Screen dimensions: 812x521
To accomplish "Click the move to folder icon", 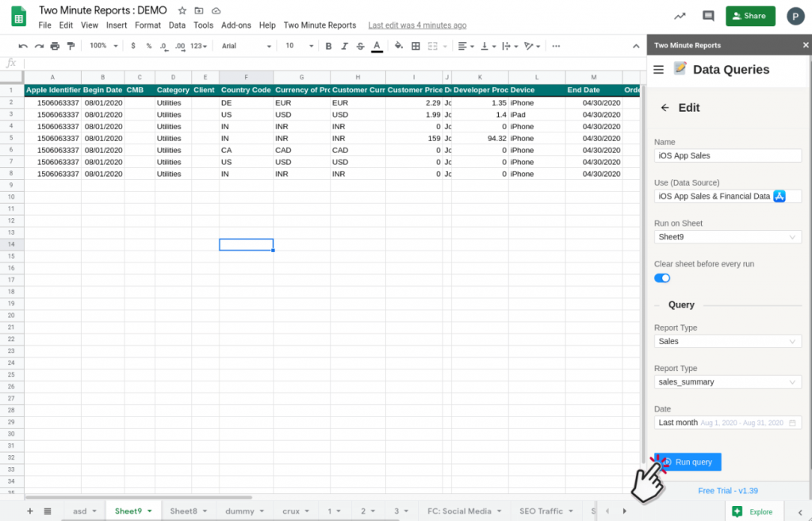I will pos(199,10).
